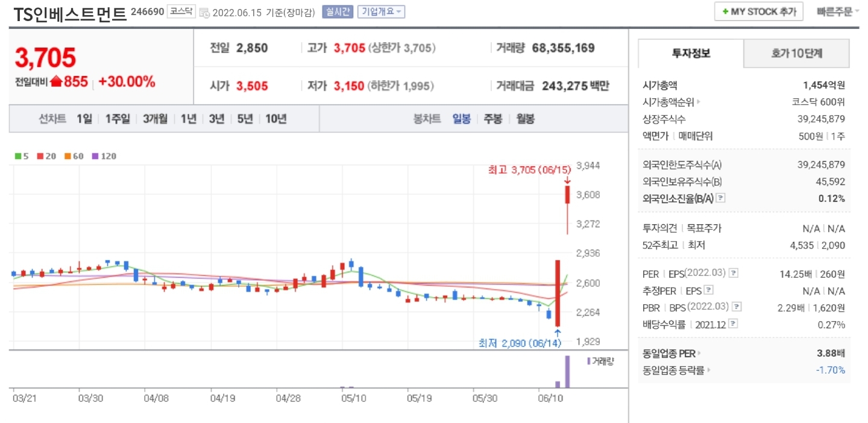
Task: Select the 주봉 candlestick chart
Action: tap(493, 119)
